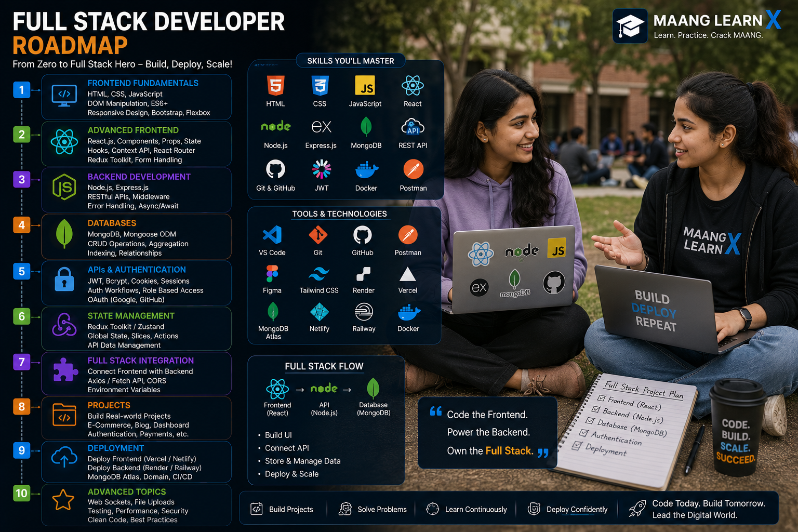The width and height of the screenshot is (798, 532).
Task: Select the Docker whale in Skills You'll Master
Action: pyautogui.click(x=366, y=170)
